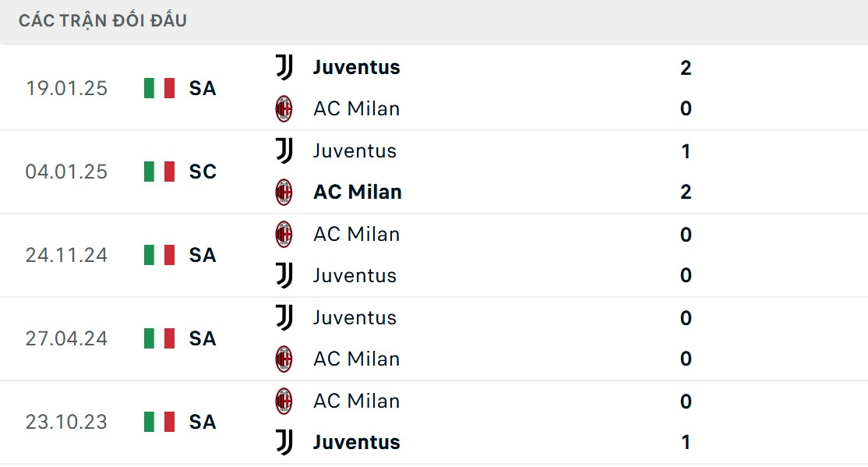Screen dimensions: 868x467
Task: Click AC Milan crest in 04.01.25 match
Action: coord(284,192)
